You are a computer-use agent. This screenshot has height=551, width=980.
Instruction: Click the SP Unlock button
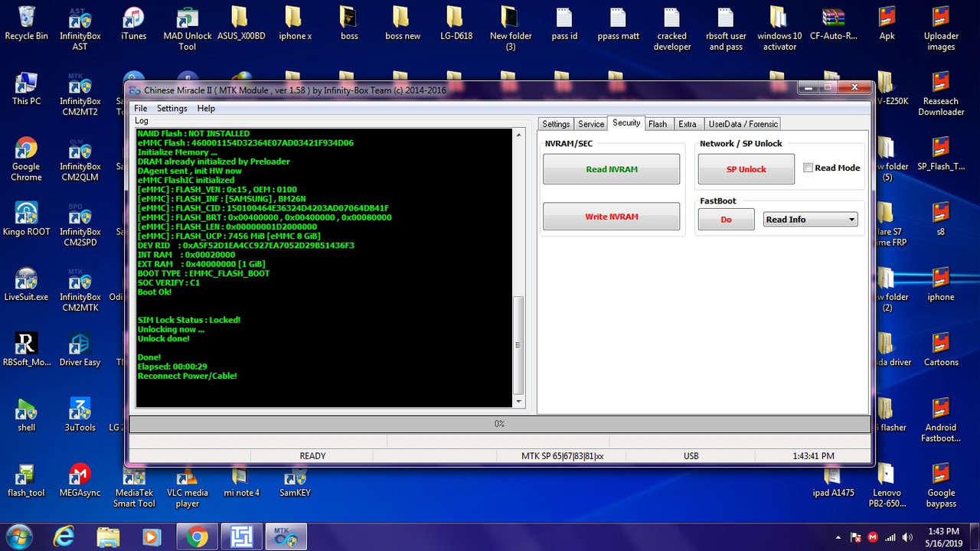click(x=746, y=169)
